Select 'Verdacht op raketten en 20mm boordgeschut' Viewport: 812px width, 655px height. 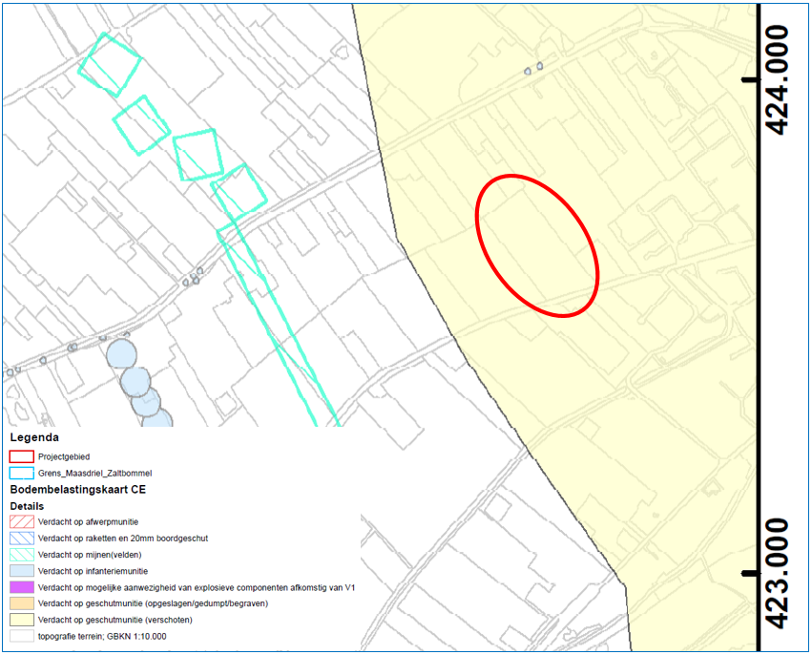coord(123,539)
